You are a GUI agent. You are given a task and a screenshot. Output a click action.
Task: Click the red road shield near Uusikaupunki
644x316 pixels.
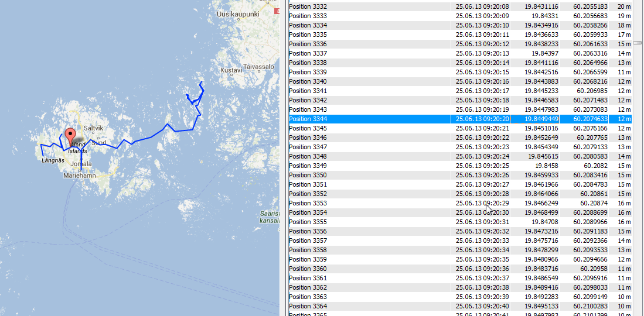277,11
